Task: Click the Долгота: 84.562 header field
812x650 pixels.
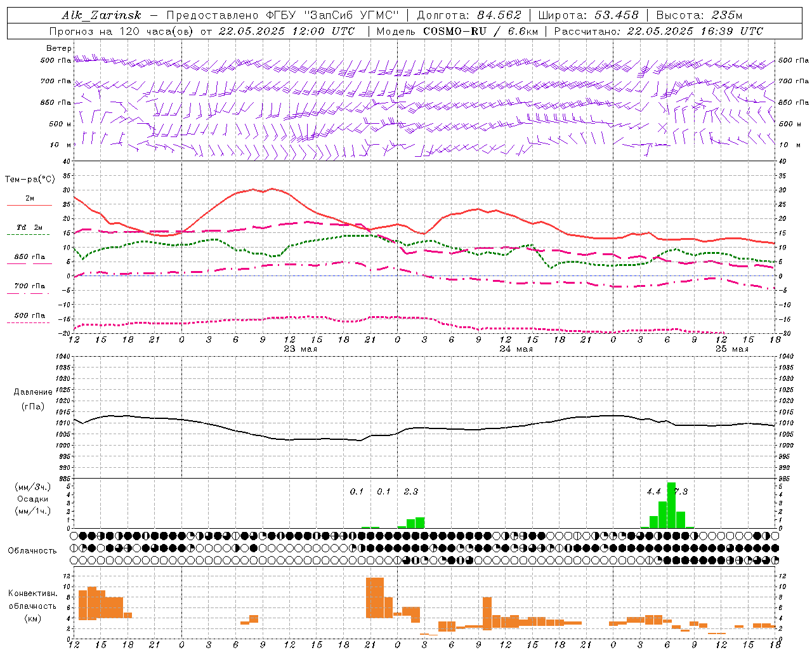Action: pyautogui.click(x=469, y=15)
